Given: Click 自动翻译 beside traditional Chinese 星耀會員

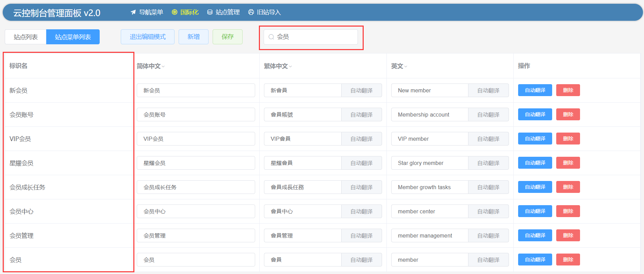Looking at the screenshot, I should pos(361,163).
